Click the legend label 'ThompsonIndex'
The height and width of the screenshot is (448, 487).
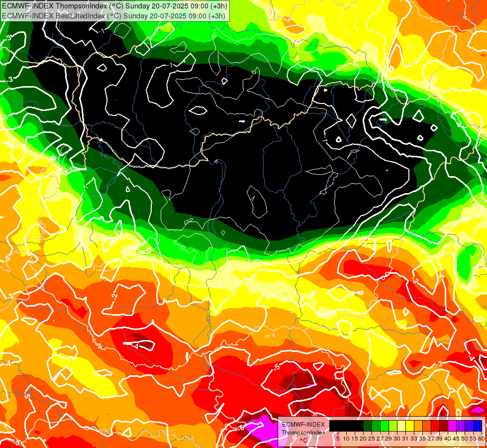tap(303, 433)
